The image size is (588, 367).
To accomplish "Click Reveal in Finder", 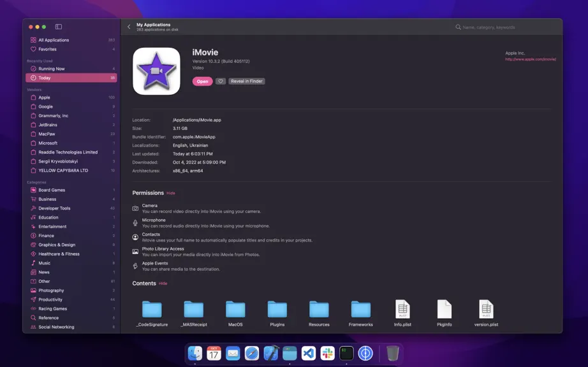I will (x=246, y=82).
